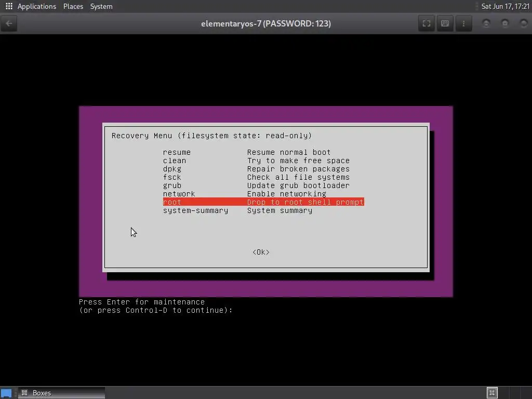Click the 'Check all file systems' text

(x=298, y=177)
